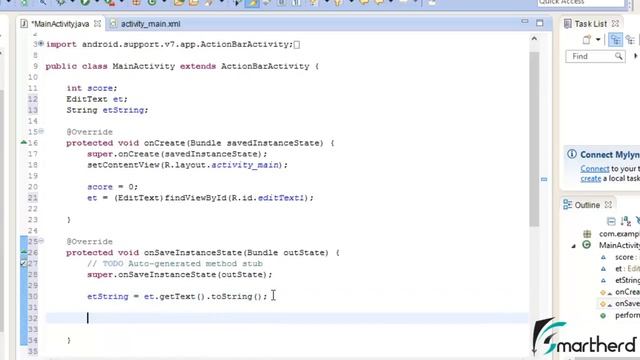
Task: Click the @Override annotation on line 15
Action: (89, 132)
